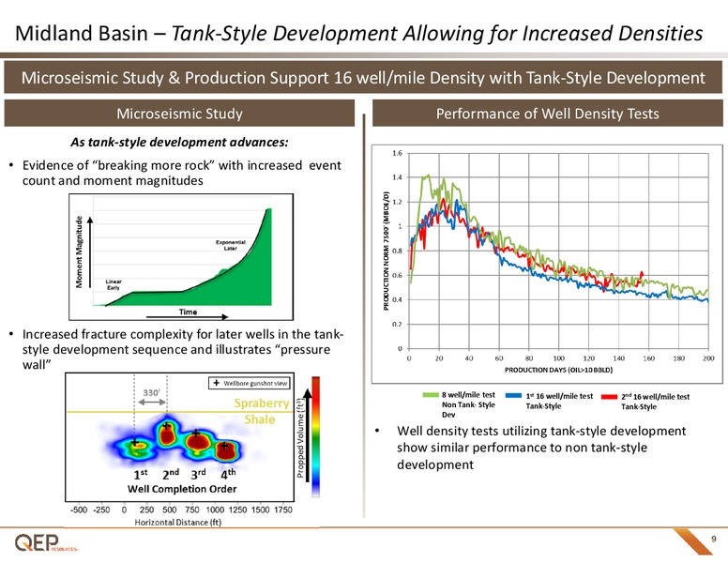This screenshot has width=728, height=563.
Task: Click the QEP Resources logo
Action: coord(46,542)
